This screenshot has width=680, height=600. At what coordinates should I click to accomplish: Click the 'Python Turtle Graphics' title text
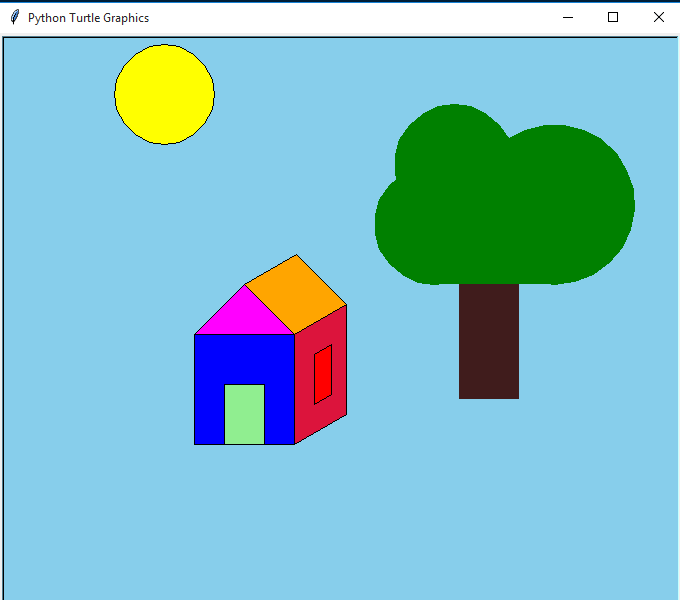point(88,18)
